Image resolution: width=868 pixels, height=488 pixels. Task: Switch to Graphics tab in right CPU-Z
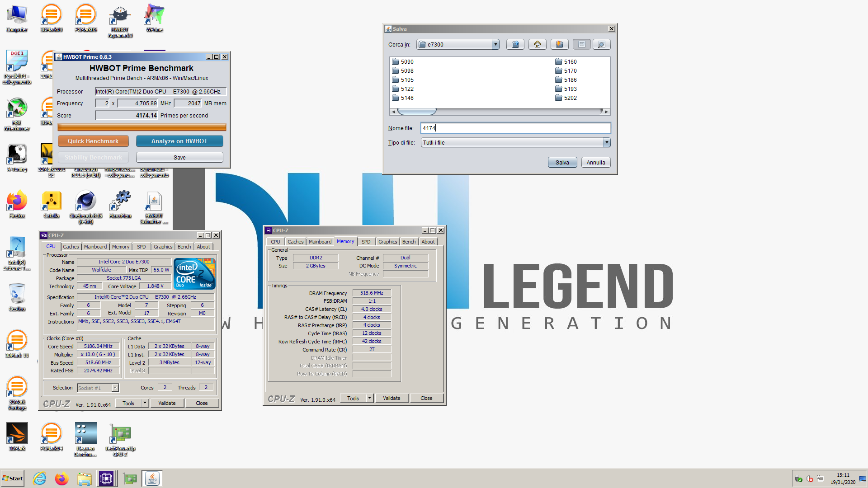coord(387,242)
